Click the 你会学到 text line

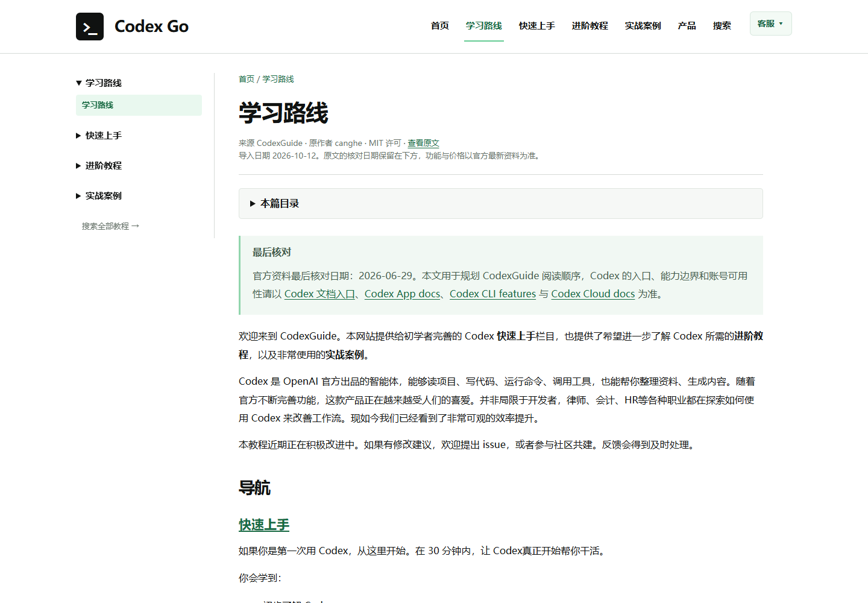click(x=260, y=578)
